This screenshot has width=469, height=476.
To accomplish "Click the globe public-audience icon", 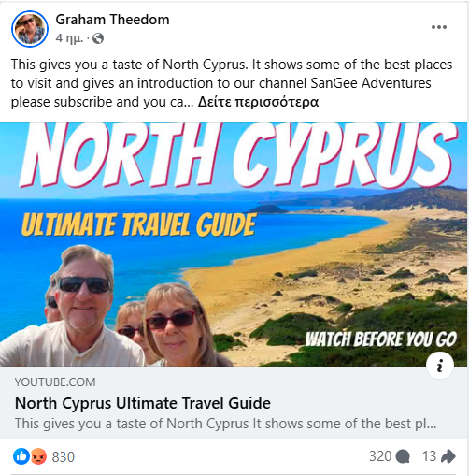I will [98, 38].
